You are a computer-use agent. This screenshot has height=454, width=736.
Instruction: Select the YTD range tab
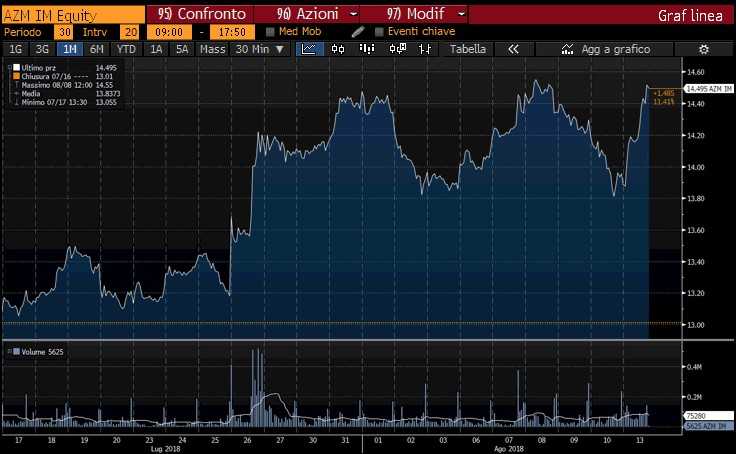[126, 49]
